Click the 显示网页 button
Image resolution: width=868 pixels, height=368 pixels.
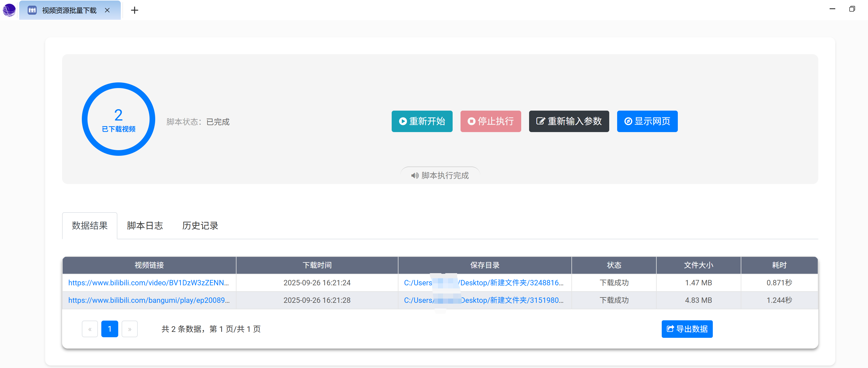(x=647, y=121)
